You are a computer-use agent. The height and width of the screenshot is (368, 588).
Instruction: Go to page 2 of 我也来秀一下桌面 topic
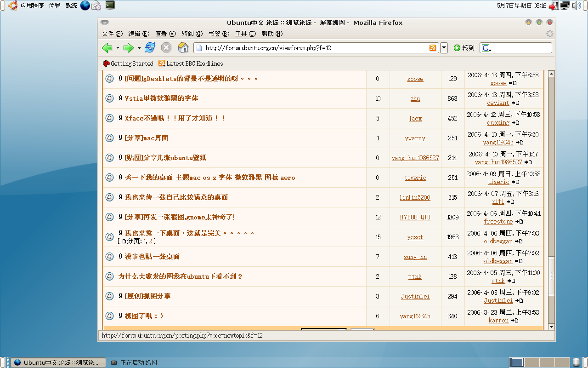[150, 241]
